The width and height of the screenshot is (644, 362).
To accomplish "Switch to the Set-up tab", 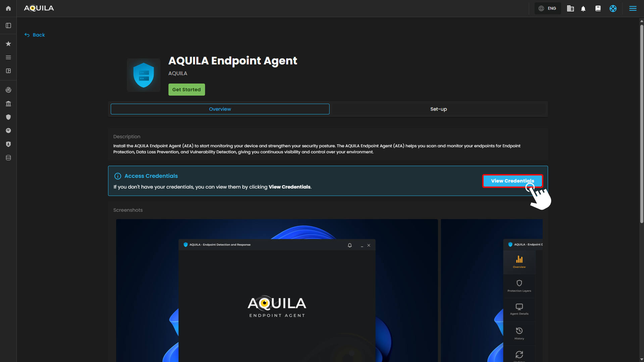I will point(438,109).
